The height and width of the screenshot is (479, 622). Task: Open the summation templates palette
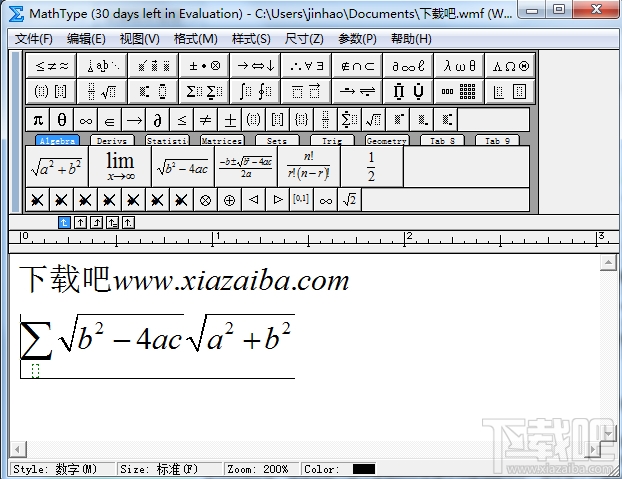204,92
